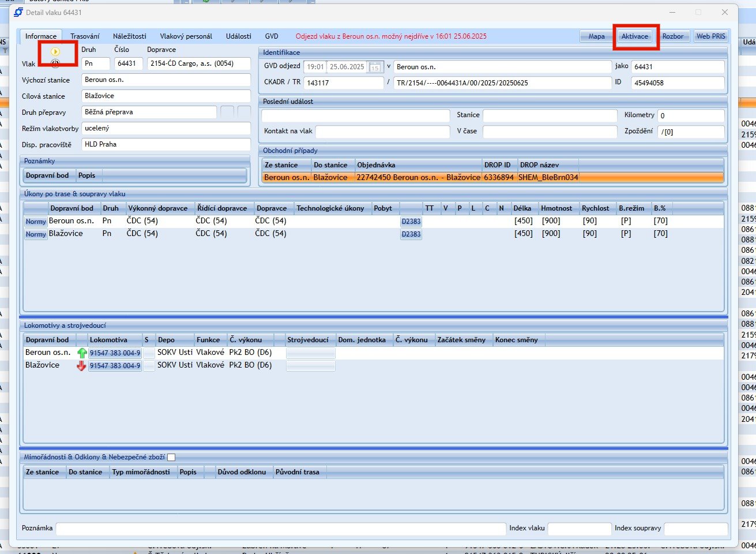Click the D2383 tag in Blažovice row
Viewport: 756px width, 554px height.
(x=411, y=234)
